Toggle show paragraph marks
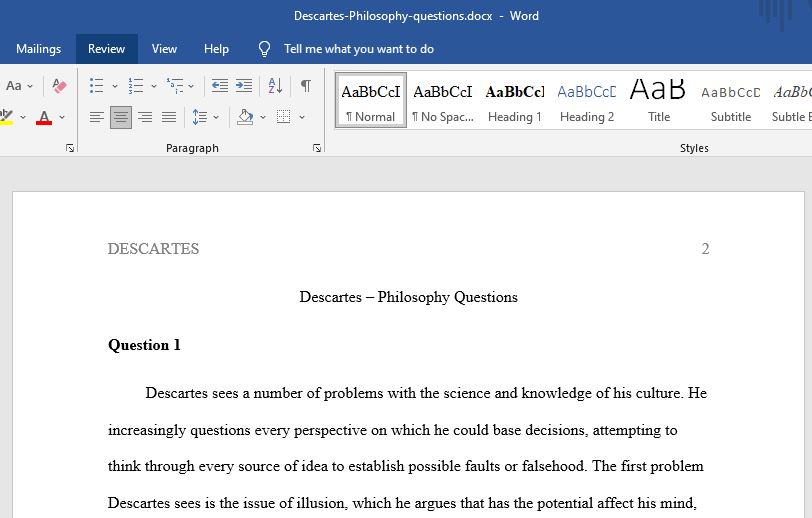This screenshot has width=812, height=518. click(306, 85)
